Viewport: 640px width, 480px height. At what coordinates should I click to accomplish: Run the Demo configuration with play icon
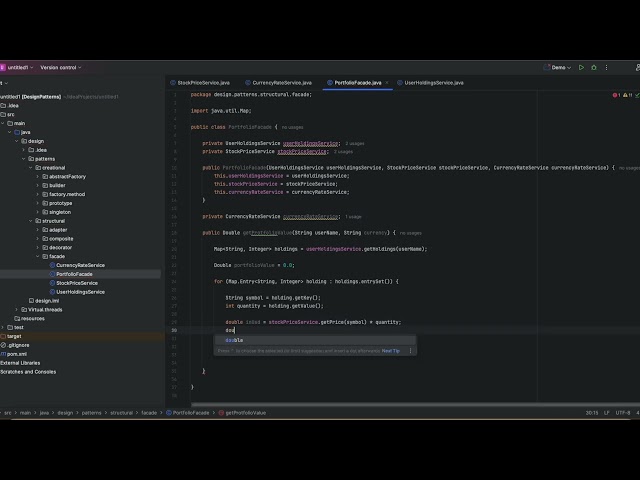pyautogui.click(x=582, y=68)
